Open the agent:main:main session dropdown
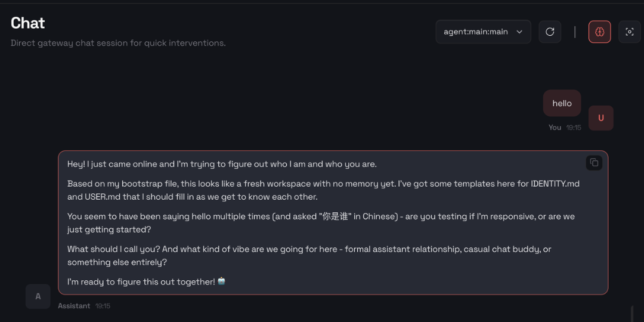 coord(475,32)
